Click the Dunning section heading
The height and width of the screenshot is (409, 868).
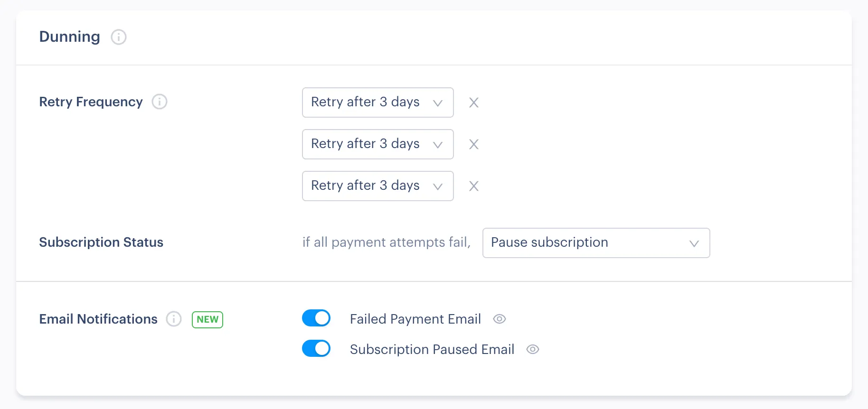point(70,37)
